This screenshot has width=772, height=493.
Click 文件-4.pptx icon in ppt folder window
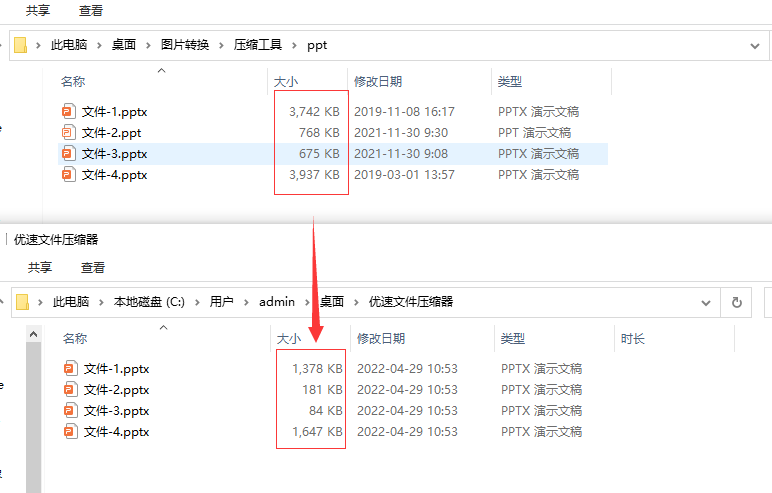point(69,174)
